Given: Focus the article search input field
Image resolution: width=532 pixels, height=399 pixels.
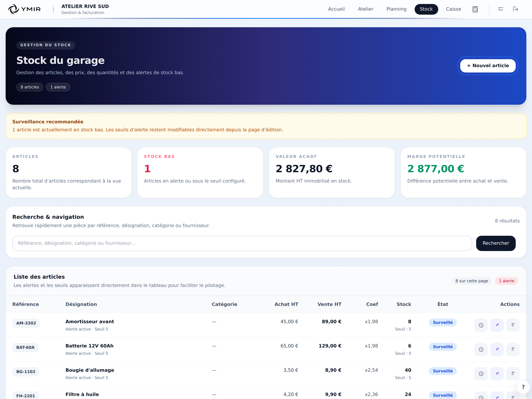Looking at the screenshot, I should tap(242, 243).
